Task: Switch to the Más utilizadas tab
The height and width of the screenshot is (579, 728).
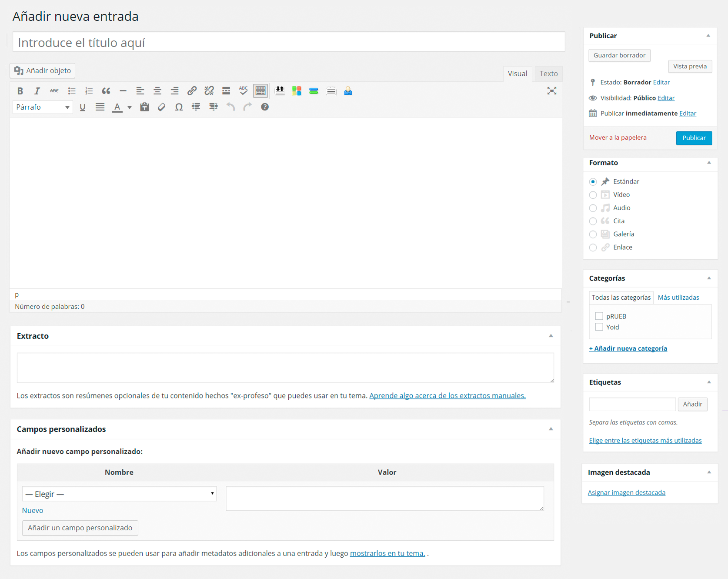Action: point(678,297)
